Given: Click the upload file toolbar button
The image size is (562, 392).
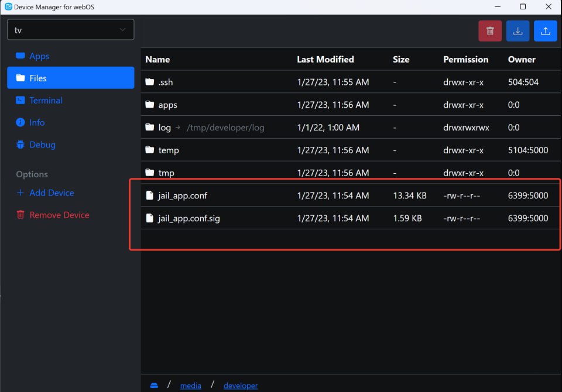Looking at the screenshot, I should [545, 31].
